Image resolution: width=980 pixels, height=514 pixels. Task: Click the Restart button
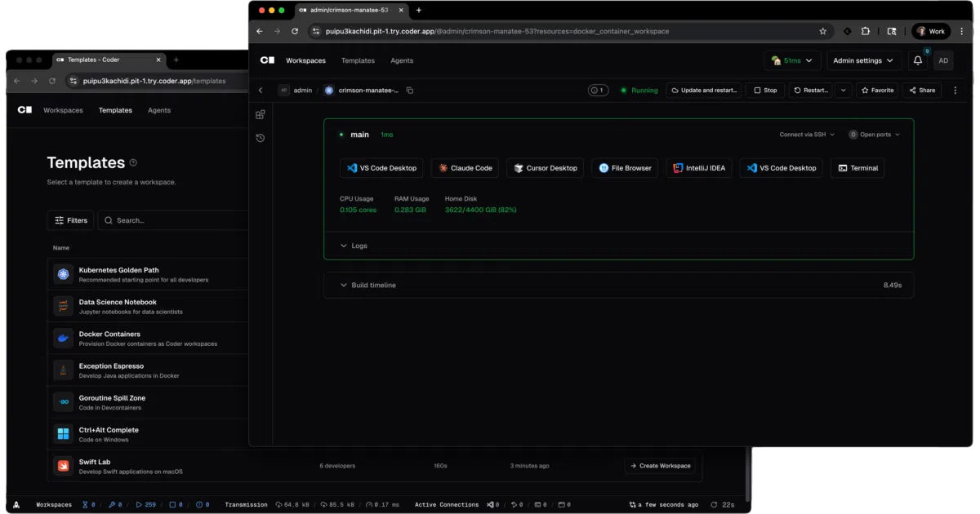811,91
